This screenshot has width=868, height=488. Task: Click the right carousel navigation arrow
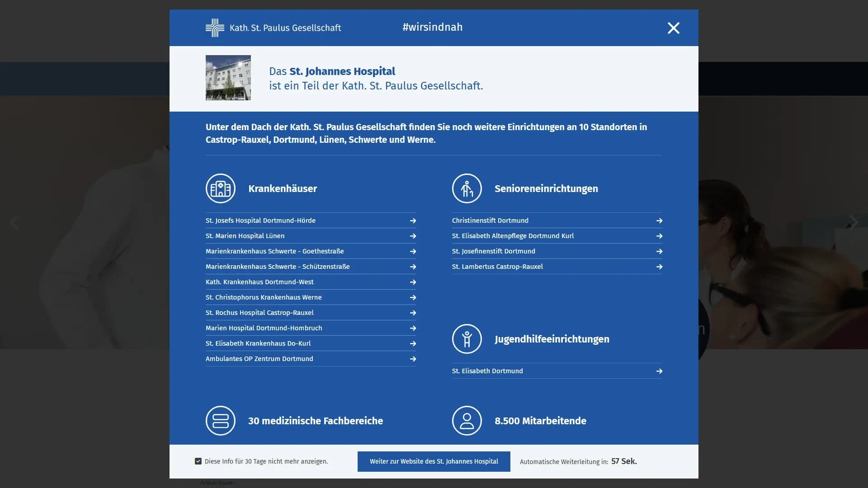click(x=854, y=222)
